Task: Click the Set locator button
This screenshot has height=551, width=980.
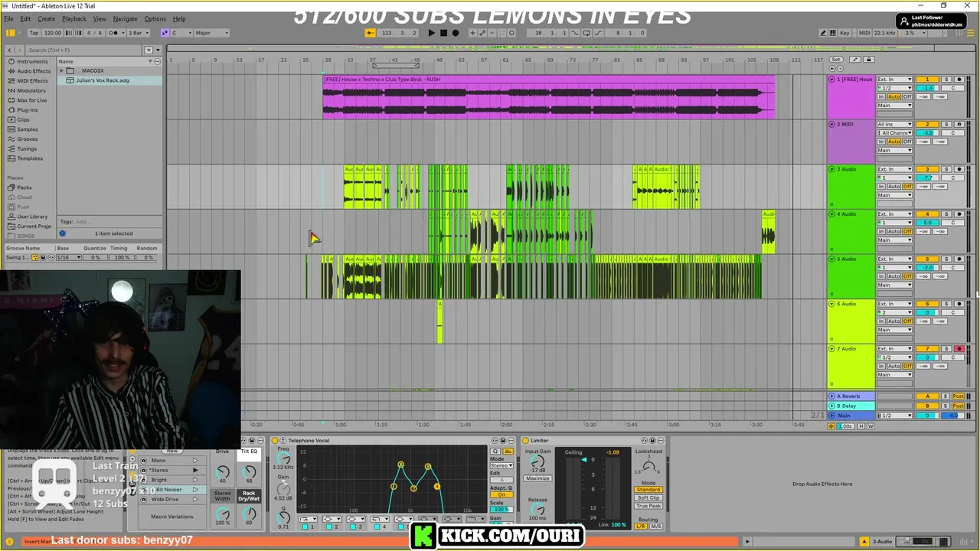Action: pos(835,60)
